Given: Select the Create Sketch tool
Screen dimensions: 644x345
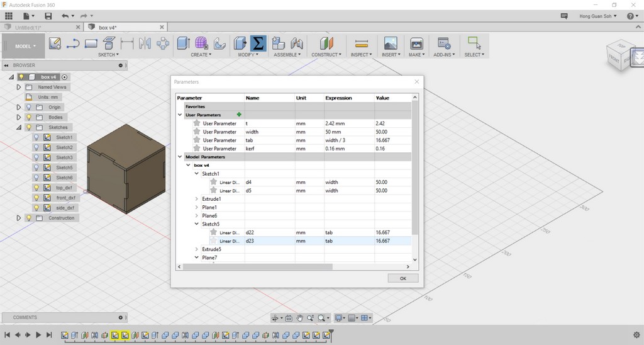Looking at the screenshot, I should [x=55, y=43].
